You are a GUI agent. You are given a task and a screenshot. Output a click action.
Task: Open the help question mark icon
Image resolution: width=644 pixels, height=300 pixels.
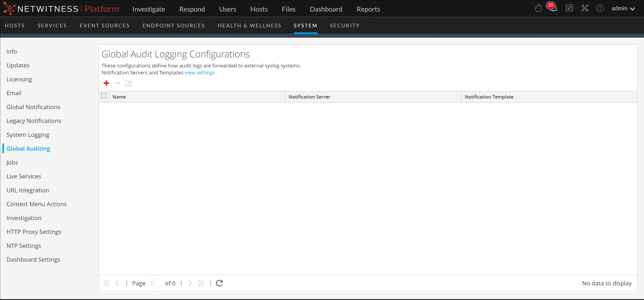pos(599,8)
